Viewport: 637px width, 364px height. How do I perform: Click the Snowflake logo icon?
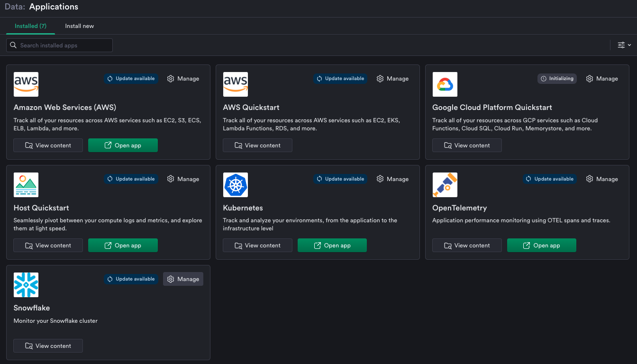[x=26, y=285]
